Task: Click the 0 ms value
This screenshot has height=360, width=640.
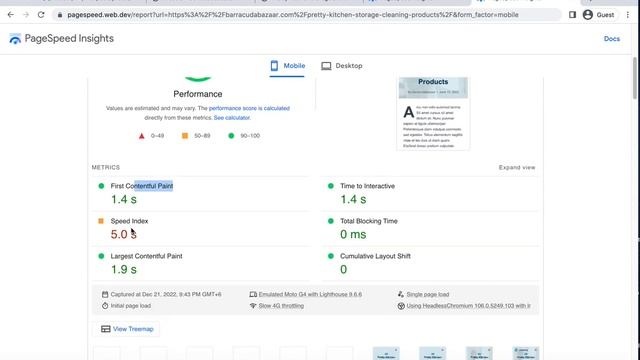Action: [353, 234]
